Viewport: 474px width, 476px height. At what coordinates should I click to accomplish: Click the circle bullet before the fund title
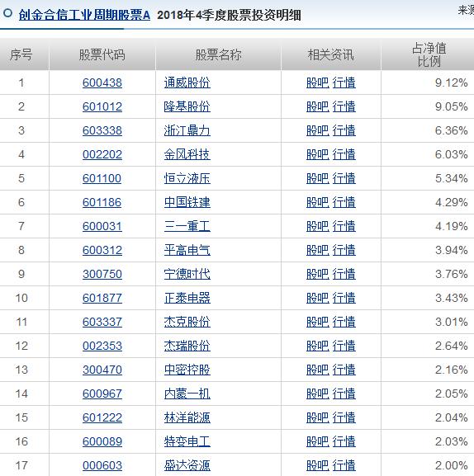tap(7, 13)
